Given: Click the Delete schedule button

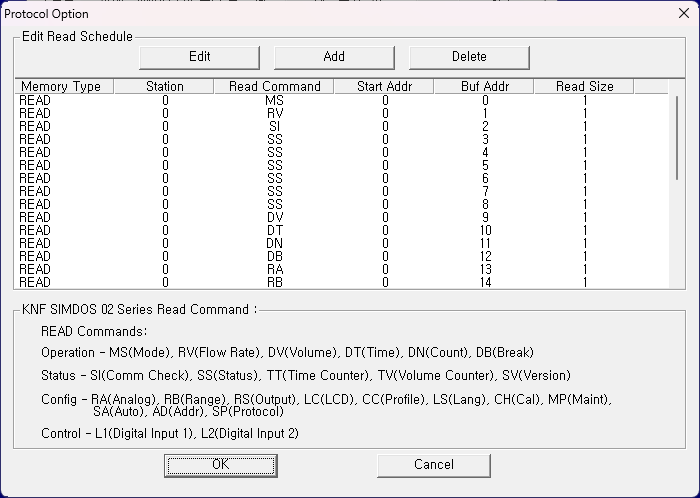Looking at the screenshot, I should point(469,57).
